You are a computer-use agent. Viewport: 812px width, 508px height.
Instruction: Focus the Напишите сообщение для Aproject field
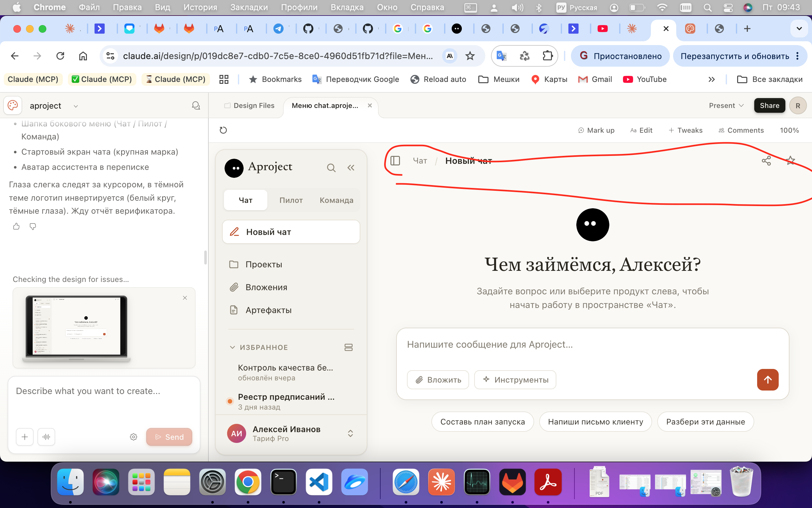(x=592, y=345)
